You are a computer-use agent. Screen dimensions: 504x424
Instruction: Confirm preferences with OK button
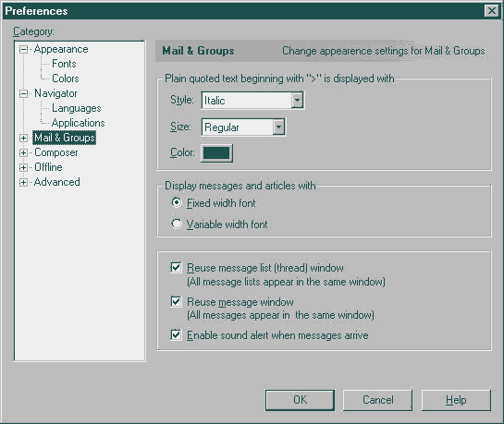pos(300,400)
